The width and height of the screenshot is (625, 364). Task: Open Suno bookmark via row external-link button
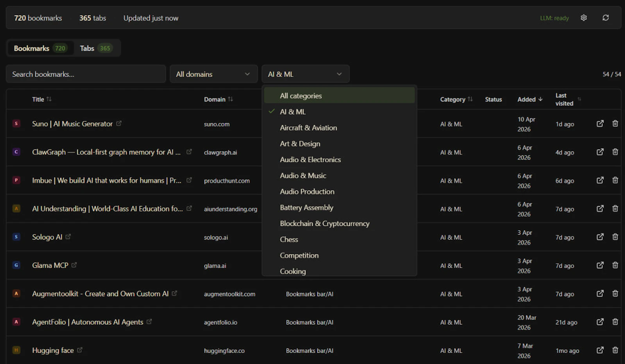tap(600, 124)
